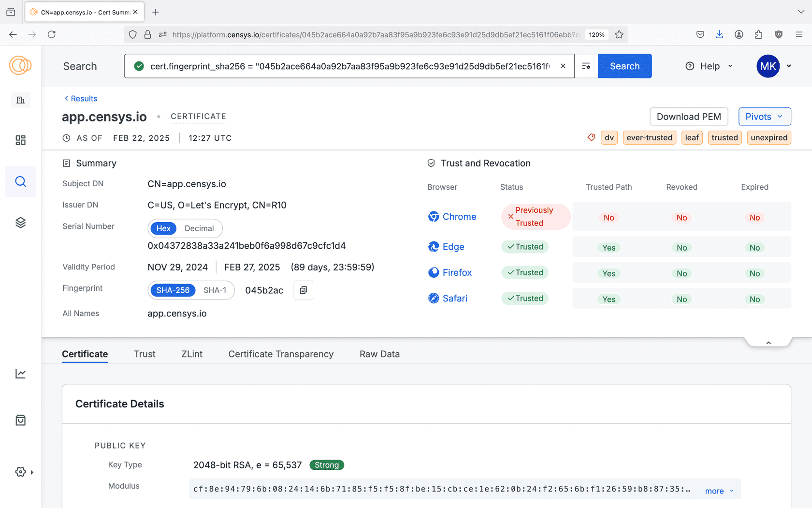
Task: Open the organization building sidebar icon
Action: [x=20, y=100]
